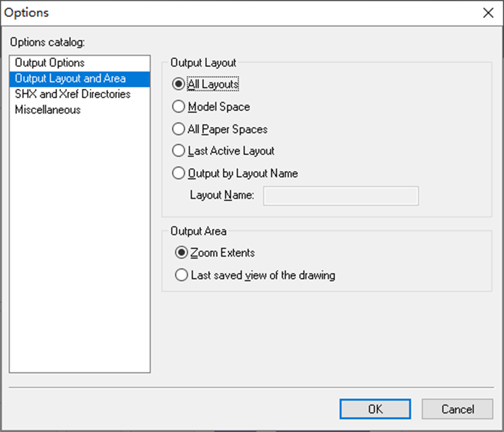504x432 pixels.
Task: Select Zoom Extents for output area
Action: coord(182,253)
